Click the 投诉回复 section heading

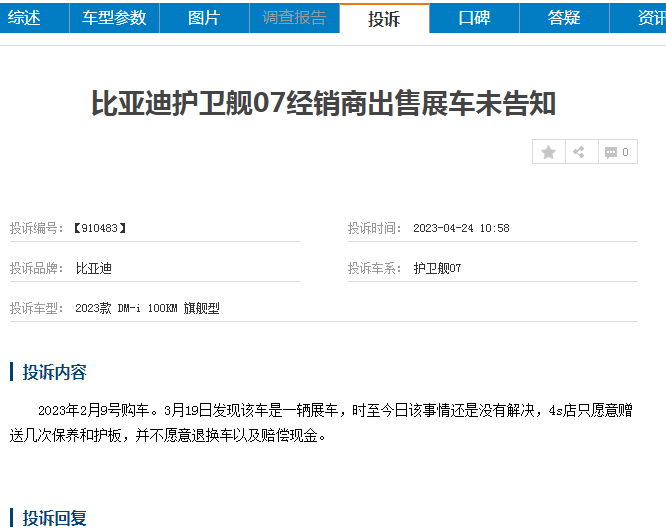click(x=54, y=518)
